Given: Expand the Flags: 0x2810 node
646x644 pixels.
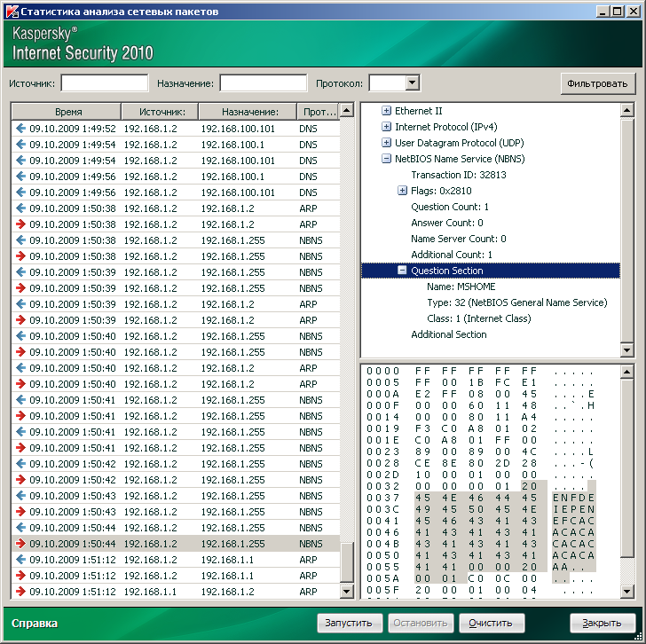Looking at the screenshot, I should pos(402,191).
